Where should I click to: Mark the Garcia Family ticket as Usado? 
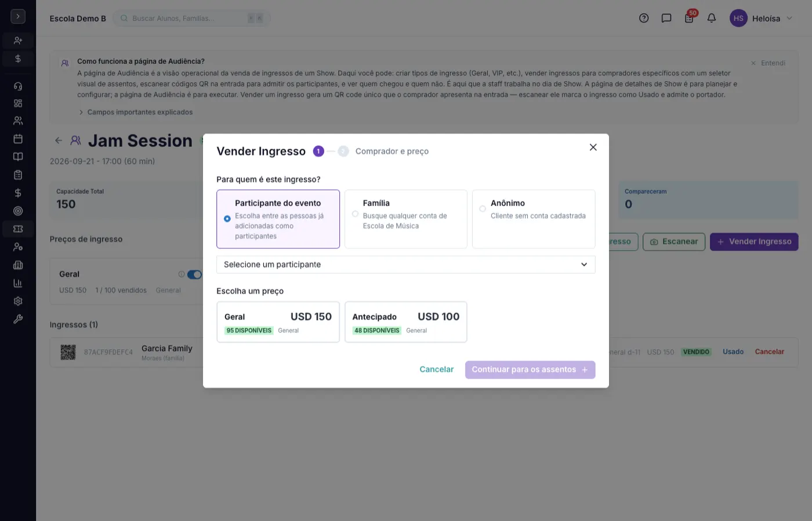(733, 352)
